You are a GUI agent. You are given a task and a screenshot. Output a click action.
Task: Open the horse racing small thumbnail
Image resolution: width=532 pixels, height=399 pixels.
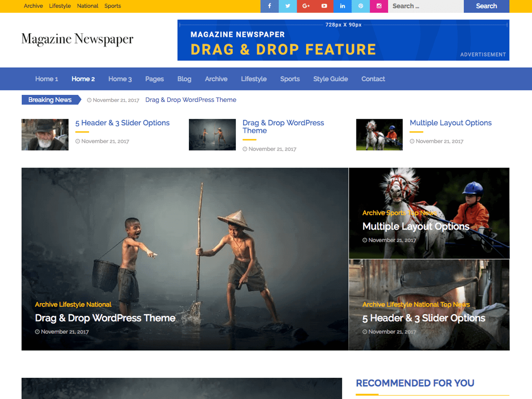(x=379, y=135)
